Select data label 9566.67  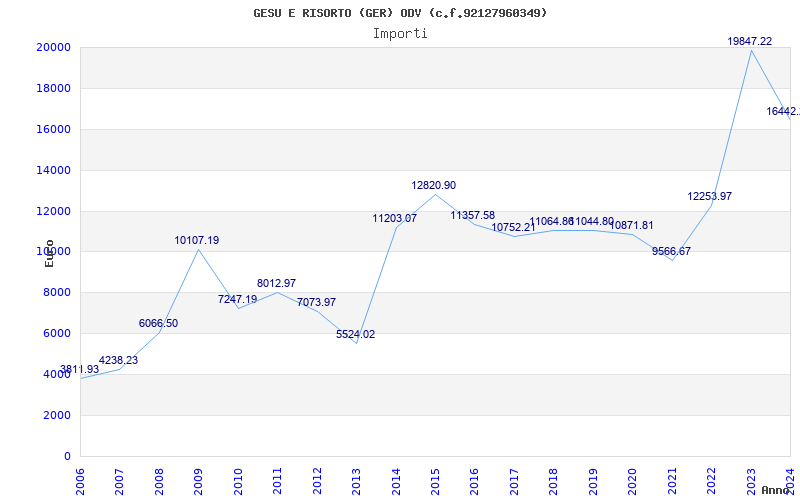(671, 252)
